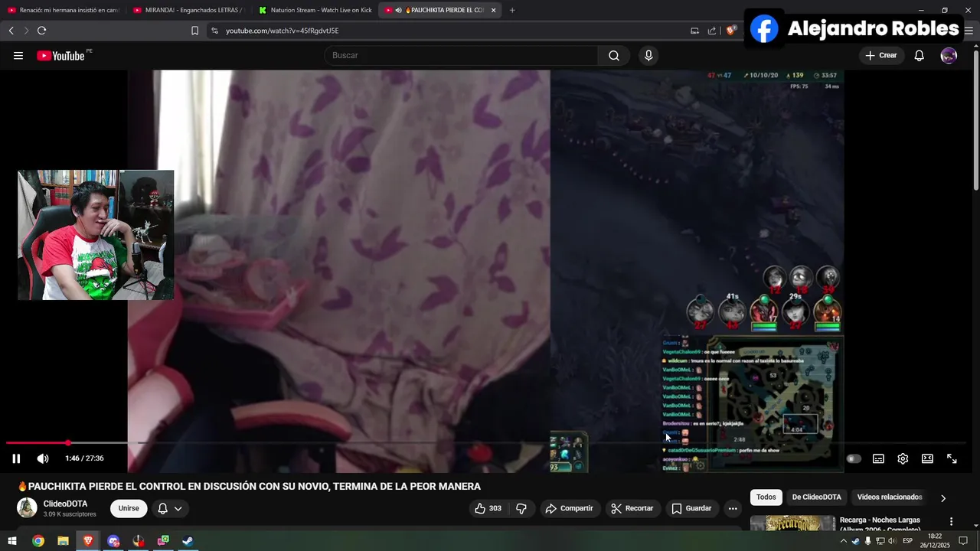Open the YouTube hamburger guide menu
The width and height of the screenshot is (980, 551).
coord(18,56)
